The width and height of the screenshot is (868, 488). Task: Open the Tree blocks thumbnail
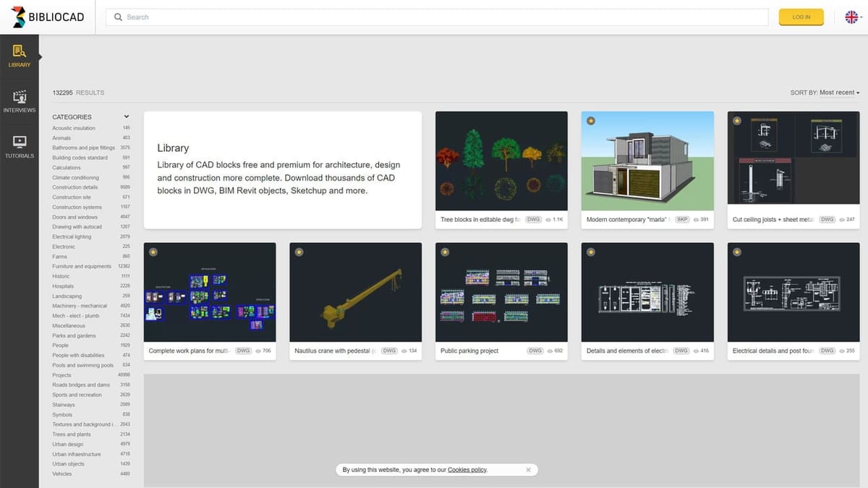pos(501,160)
